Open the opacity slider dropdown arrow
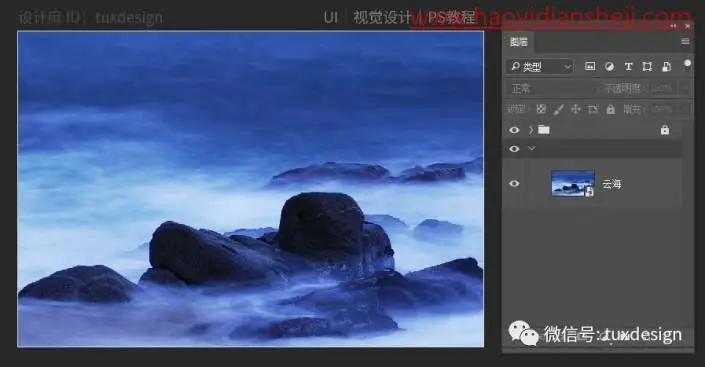 click(685, 89)
